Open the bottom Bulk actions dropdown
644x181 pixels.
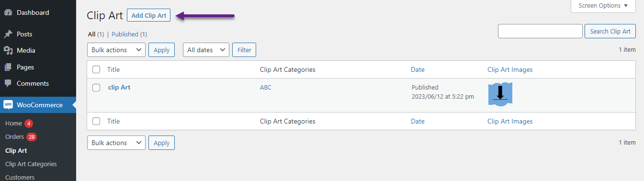point(116,143)
